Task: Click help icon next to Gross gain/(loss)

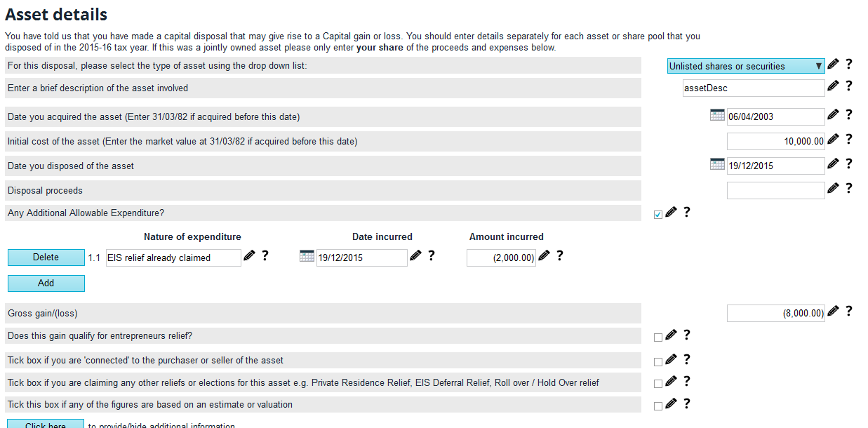Action: [848, 312]
